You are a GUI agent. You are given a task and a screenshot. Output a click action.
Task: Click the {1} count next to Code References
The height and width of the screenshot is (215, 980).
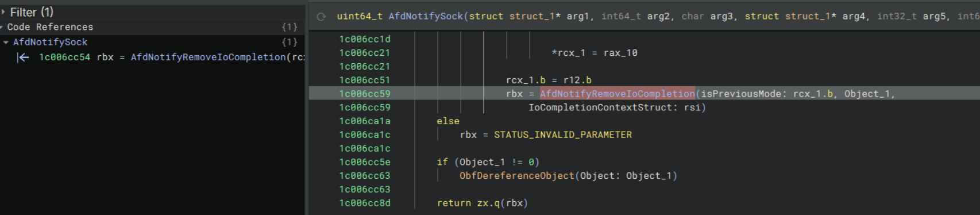(290, 27)
